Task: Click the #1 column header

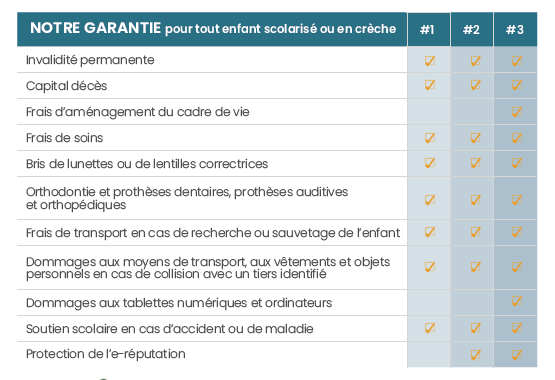Action: click(429, 29)
